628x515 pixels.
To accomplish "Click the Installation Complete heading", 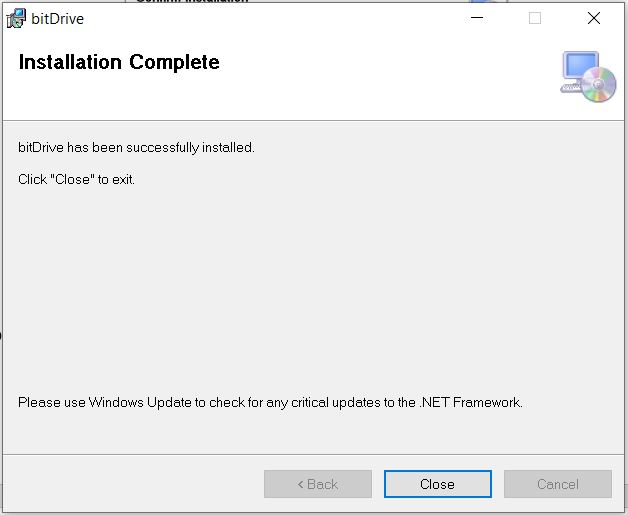I will pyautogui.click(x=119, y=62).
